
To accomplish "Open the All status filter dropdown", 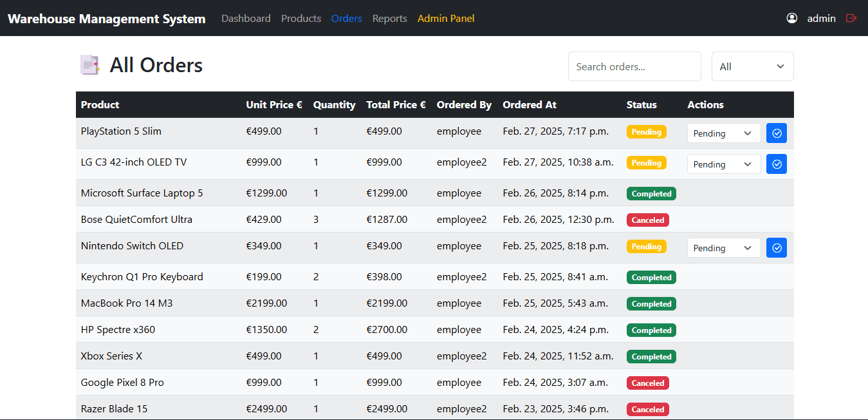I will click(x=752, y=66).
